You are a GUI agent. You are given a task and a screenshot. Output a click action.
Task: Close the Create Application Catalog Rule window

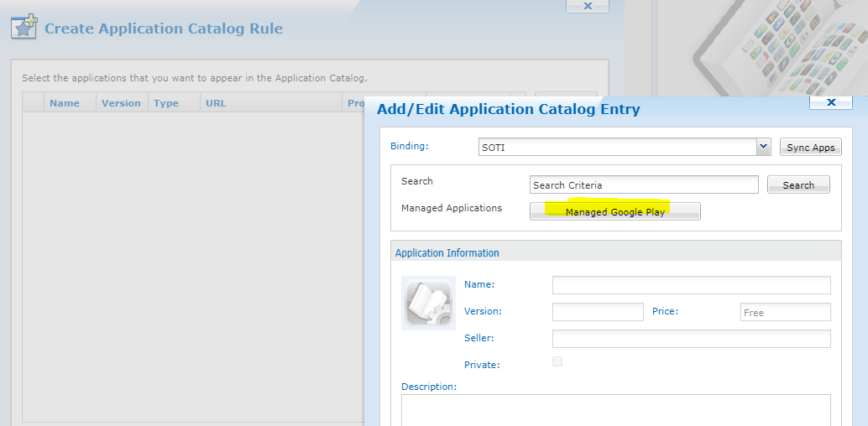(x=587, y=5)
